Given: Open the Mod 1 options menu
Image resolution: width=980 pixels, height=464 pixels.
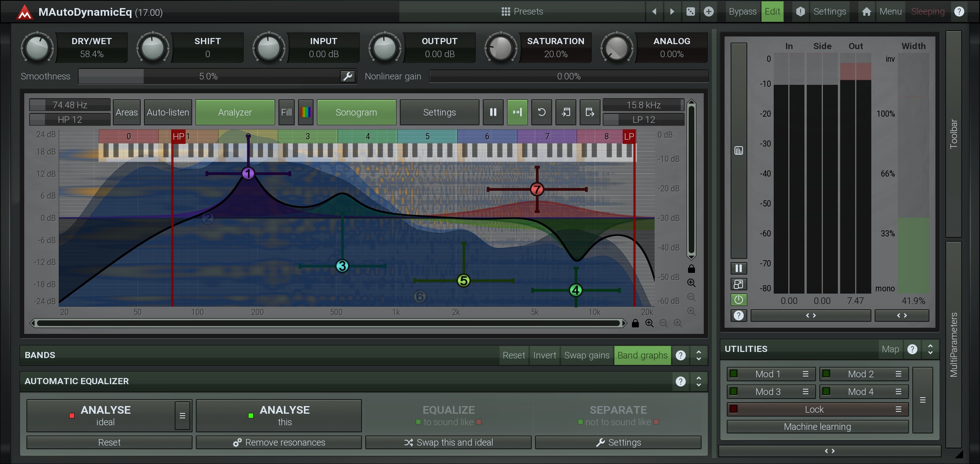Looking at the screenshot, I should click(x=806, y=374).
